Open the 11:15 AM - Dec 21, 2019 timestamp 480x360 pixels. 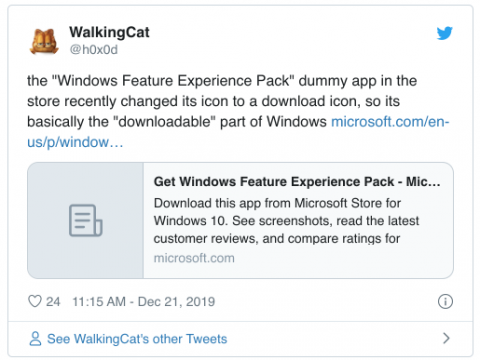point(144,302)
